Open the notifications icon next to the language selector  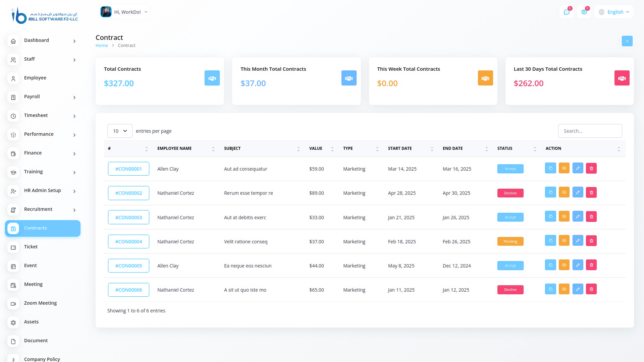584,12
